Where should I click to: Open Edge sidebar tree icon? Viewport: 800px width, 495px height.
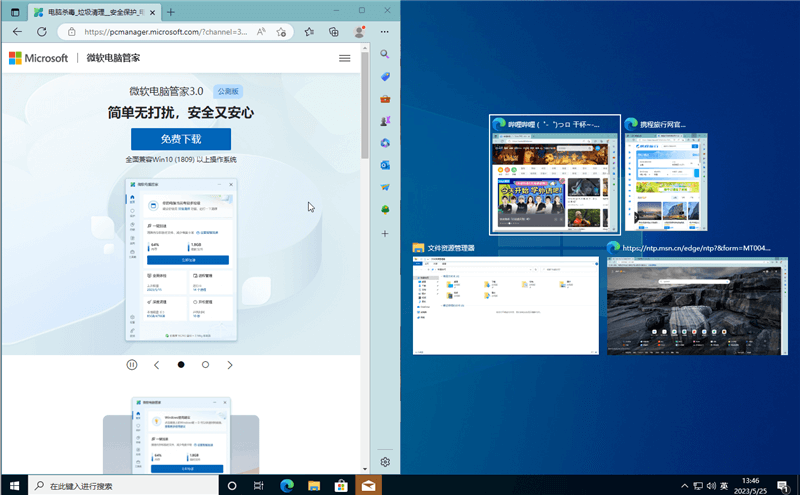pyautogui.click(x=385, y=210)
